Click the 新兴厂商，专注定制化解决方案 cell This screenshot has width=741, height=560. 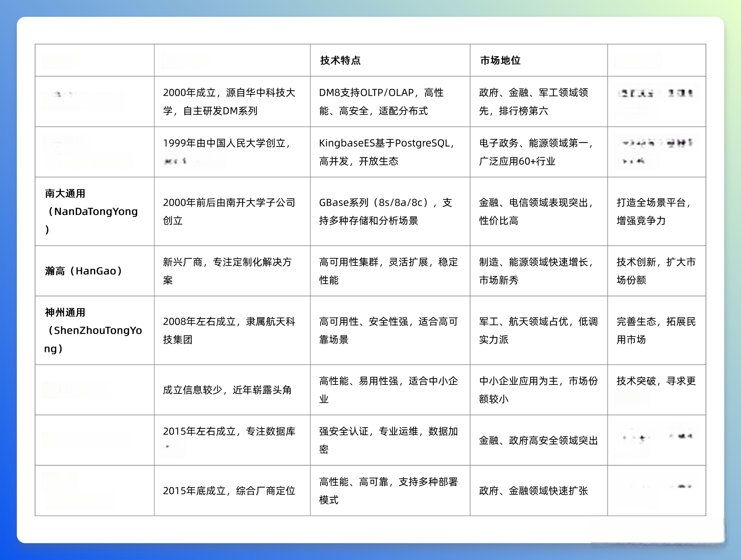[x=232, y=271]
